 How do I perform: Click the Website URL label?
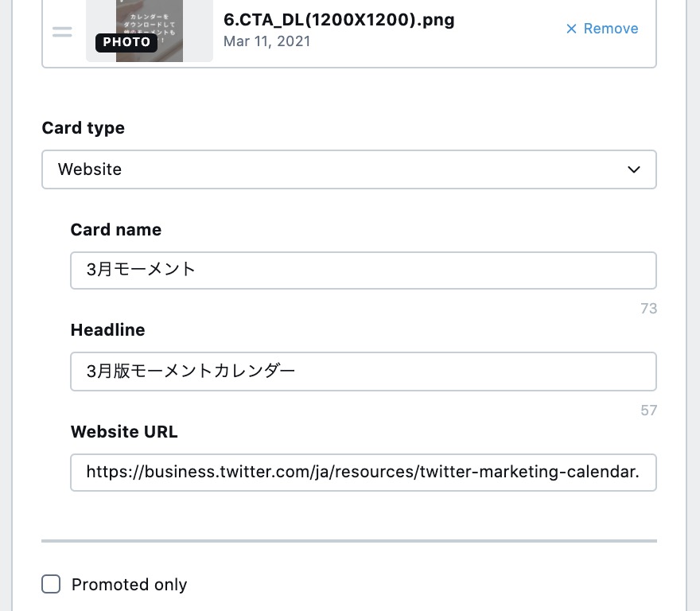click(x=124, y=432)
